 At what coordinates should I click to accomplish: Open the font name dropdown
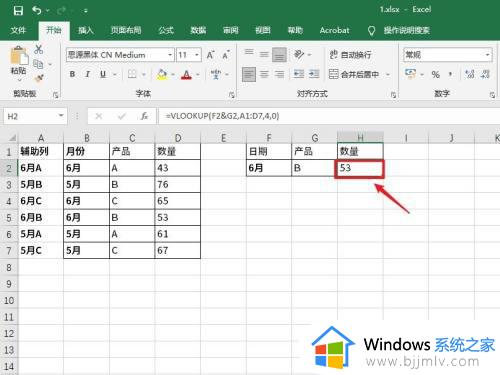click(170, 55)
